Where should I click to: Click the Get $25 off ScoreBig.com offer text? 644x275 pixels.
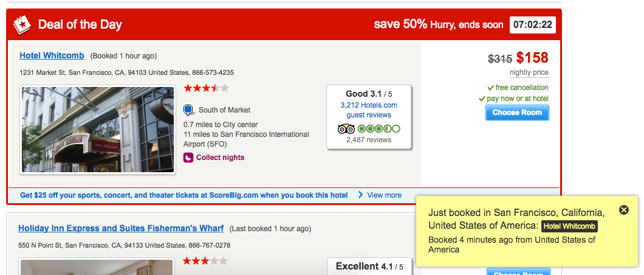184,195
